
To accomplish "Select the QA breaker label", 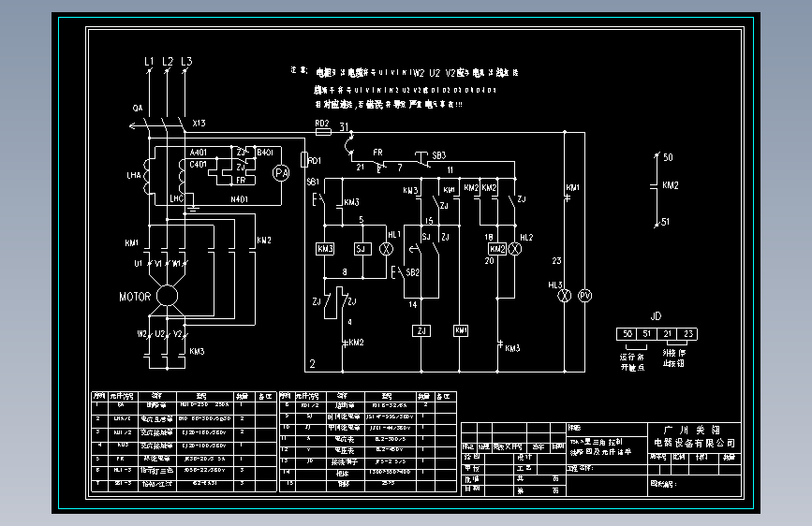I will coord(138,109).
